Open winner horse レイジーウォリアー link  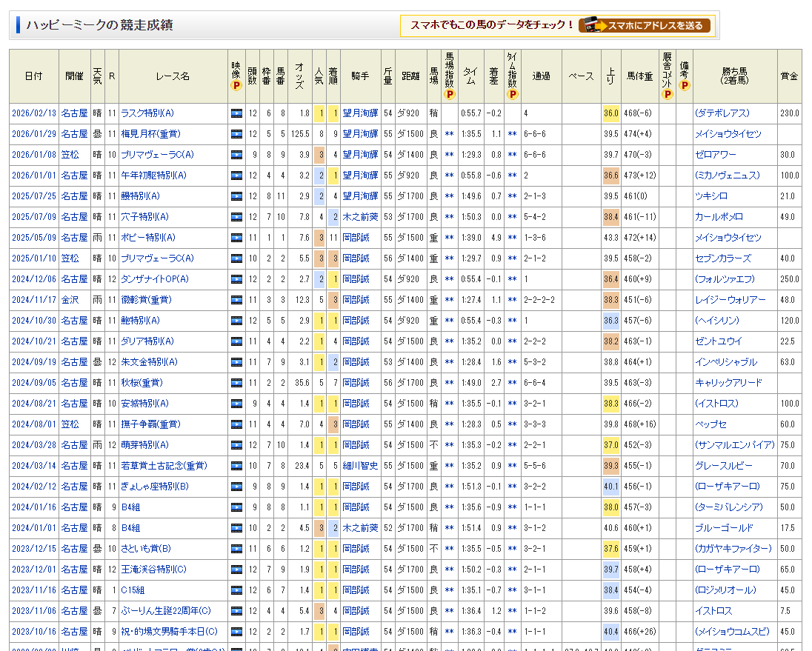(x=730, y=300)
